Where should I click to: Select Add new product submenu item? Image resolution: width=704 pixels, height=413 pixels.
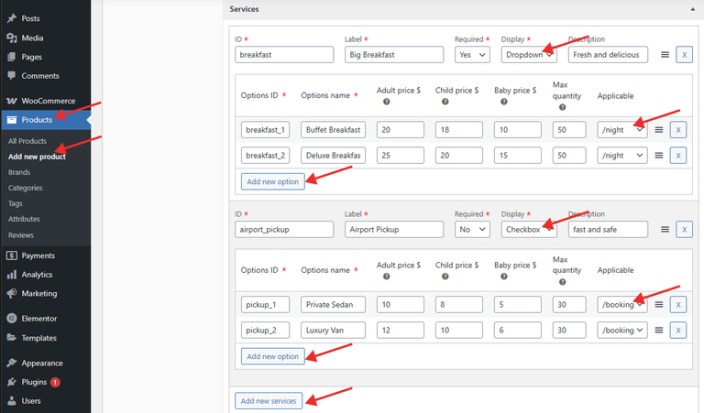click(x=37, y=157)
